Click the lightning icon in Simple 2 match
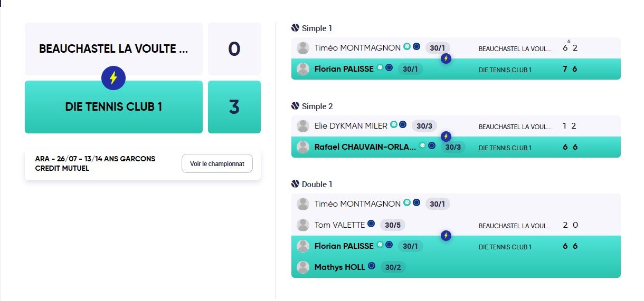 click(x=446, y=137)
